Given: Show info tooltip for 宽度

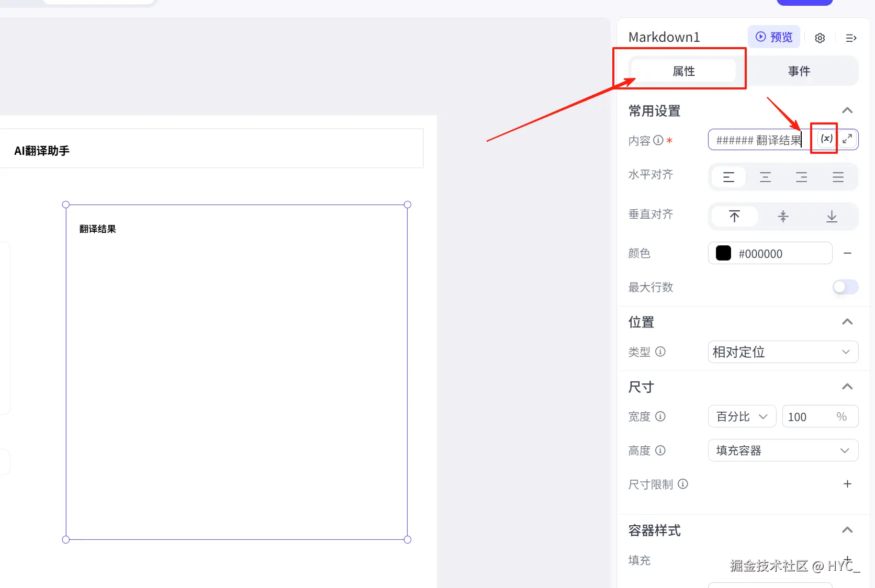Looking at the screenshot, I should pyautogui.click(x=660, y=416).
